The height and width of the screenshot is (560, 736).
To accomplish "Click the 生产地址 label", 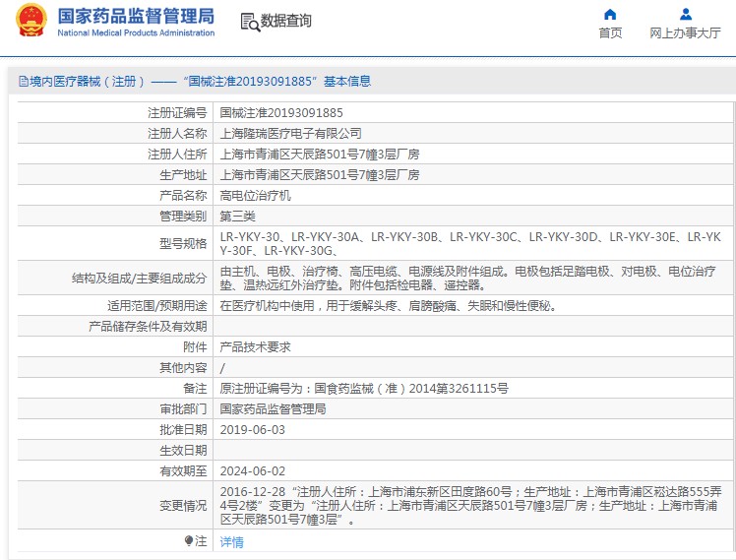I will pyautogui.click(x=183, y=174).
